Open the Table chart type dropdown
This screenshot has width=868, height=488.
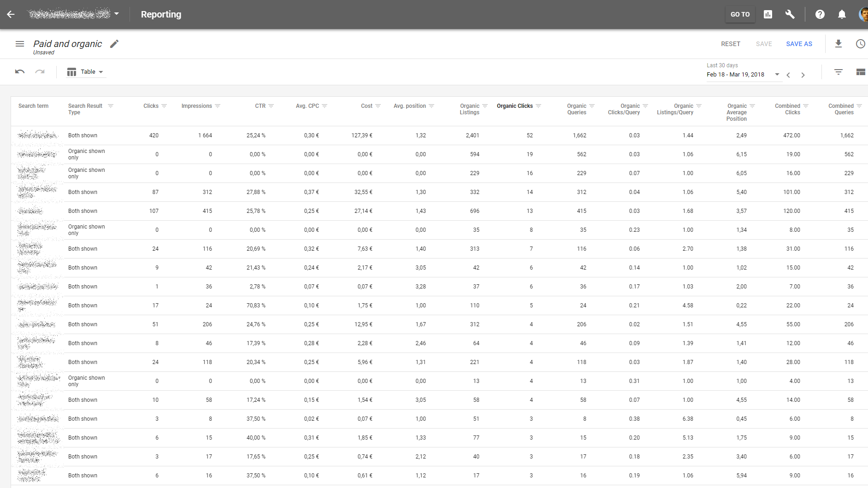click(x=86, y=72)
